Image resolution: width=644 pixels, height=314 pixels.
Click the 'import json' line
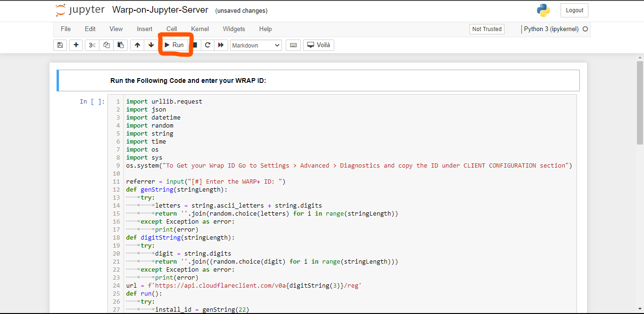tap(146, 110)
